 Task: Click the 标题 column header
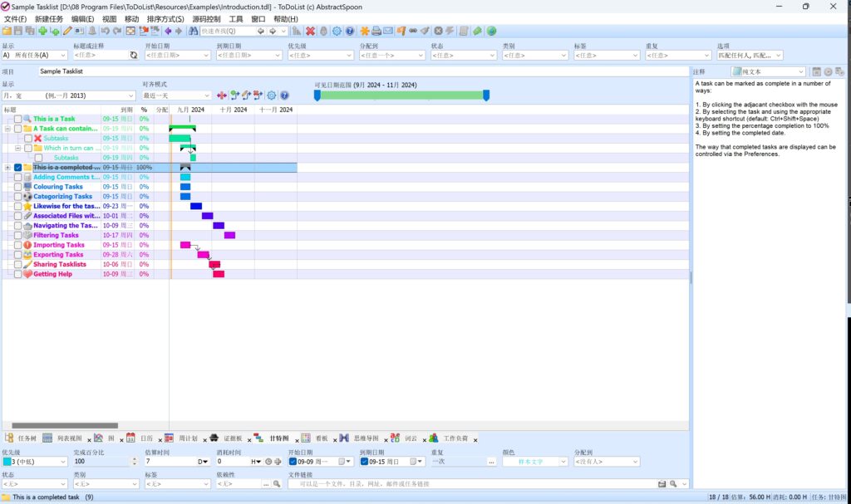point(52,110)
